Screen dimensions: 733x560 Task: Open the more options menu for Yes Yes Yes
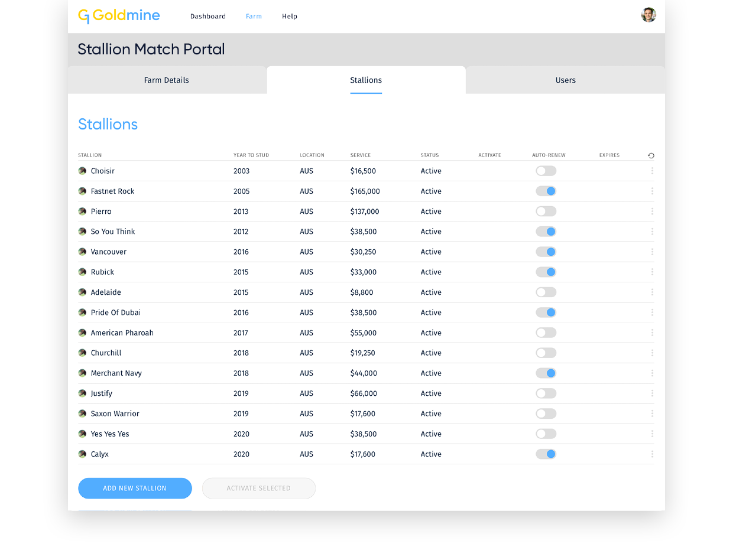point(652,434)
